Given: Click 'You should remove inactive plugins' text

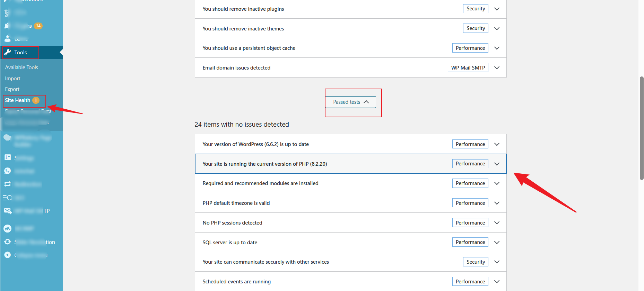Looking at the screenshot, I should click(243, 9).
